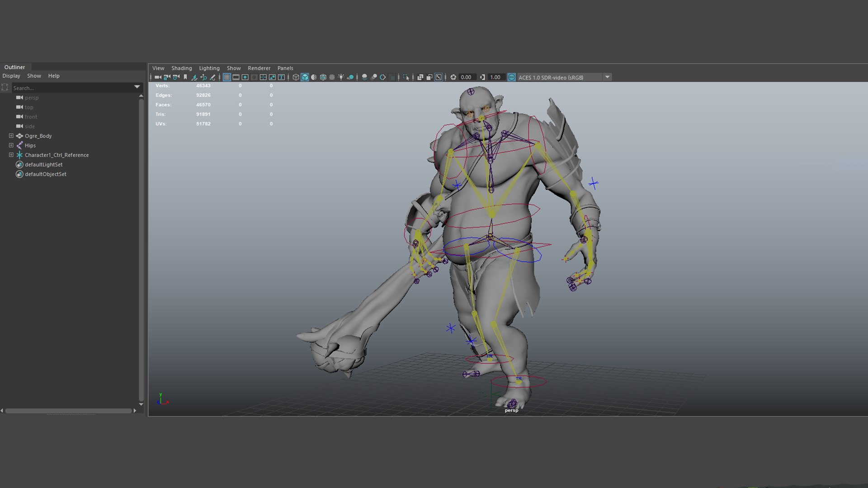
Task: Toggle the Resolution Gate icon
Action: pyautogui.click(x=245, y=77)
